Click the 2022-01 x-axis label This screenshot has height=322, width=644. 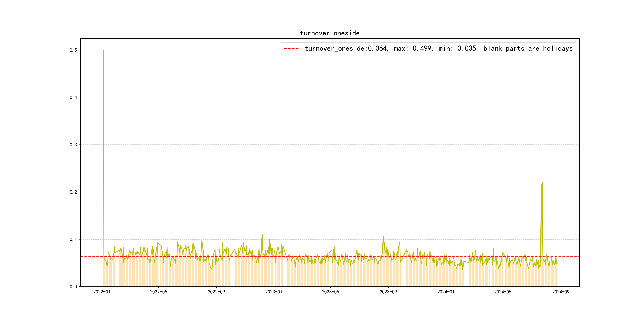[x=102, y=292]
